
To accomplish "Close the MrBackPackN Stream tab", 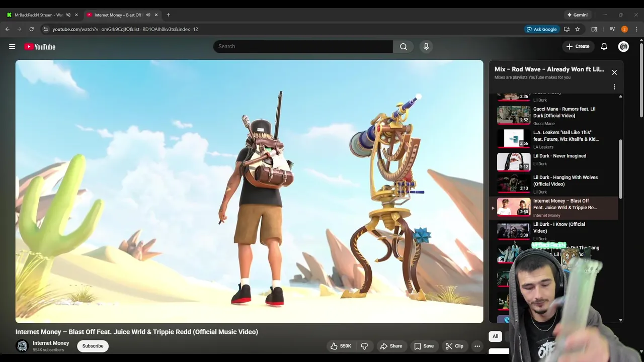I will pyautogui.click(x=76, y=15).
